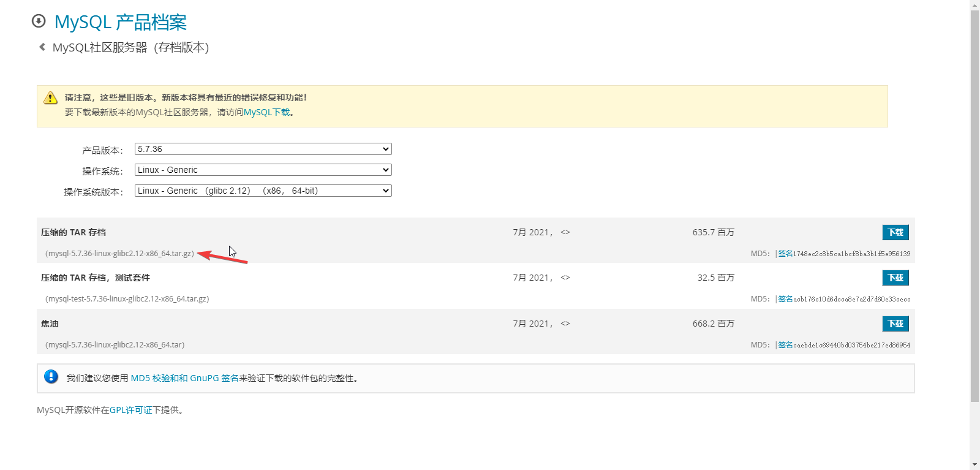Viewport: 980px width, 470px height.
Task: Click the back chevron before MySQL社区服务器
Action: pos(42,47)
